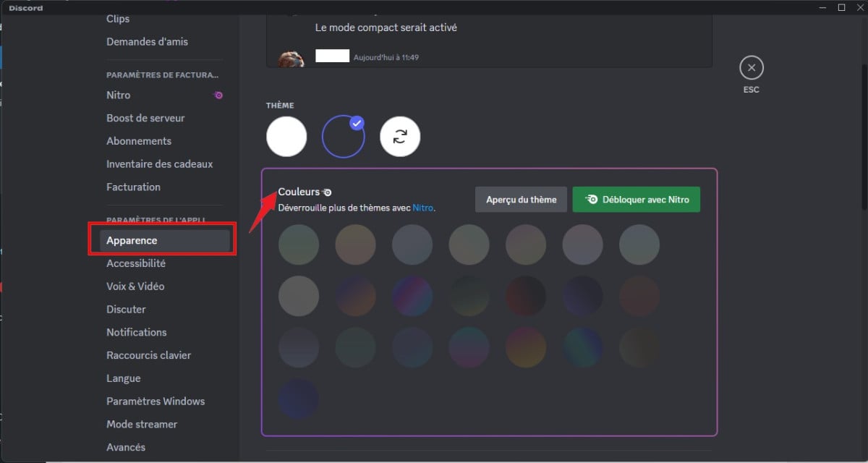The image size is (868, 463).
Task: Choose the sync with computer theme option
Action: coord(400,136)
